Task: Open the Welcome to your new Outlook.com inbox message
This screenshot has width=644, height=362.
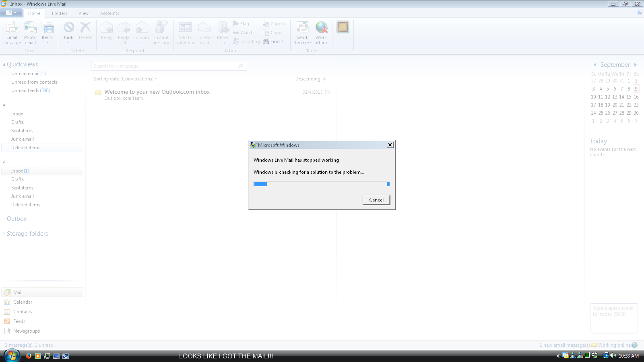Action: [x=213, y=95]
